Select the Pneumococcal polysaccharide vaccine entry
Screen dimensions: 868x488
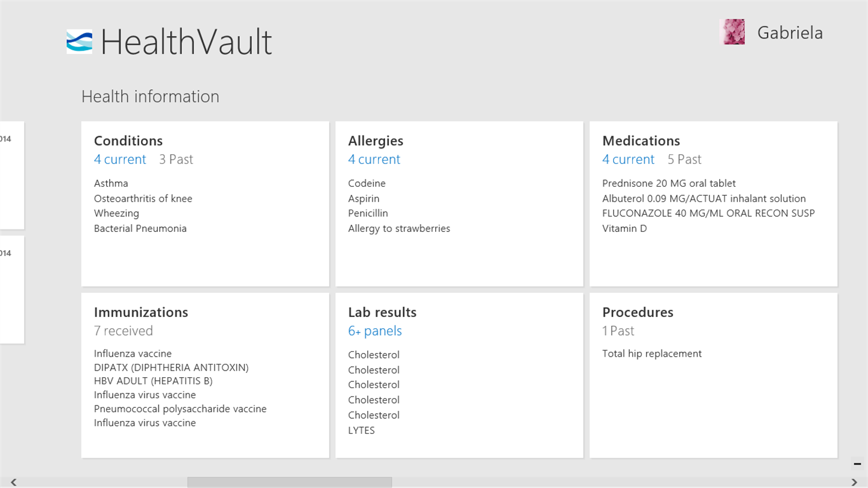pyautogui.click(x=180, y=409)
